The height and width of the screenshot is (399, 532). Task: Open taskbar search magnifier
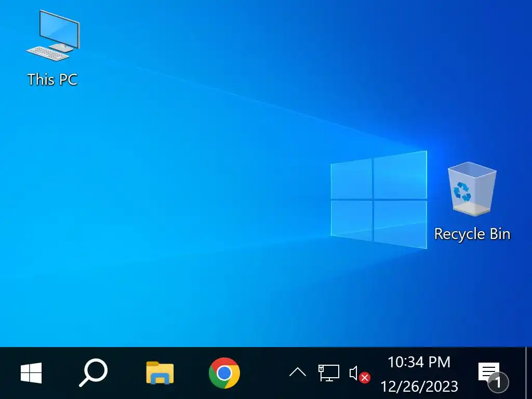94,373
